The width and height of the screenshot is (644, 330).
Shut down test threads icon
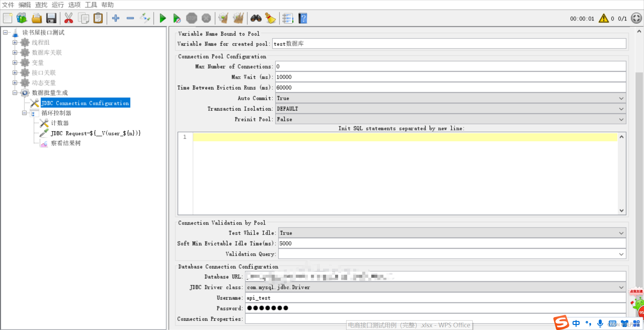point(206,18)
